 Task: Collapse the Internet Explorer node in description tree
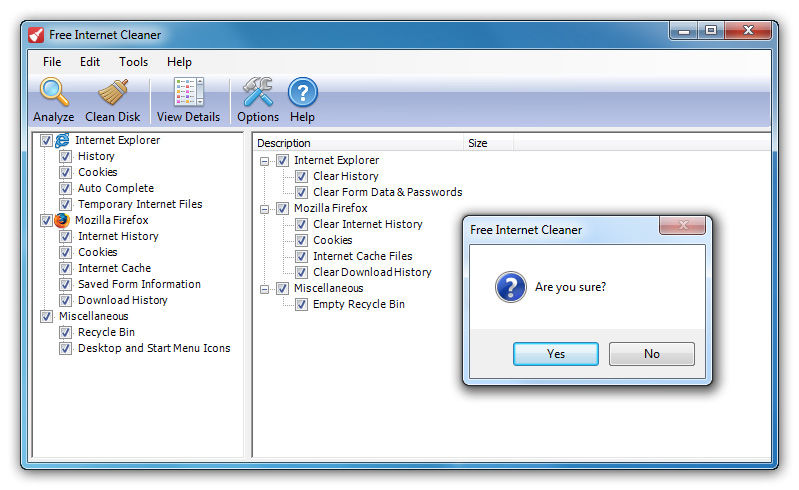pyautogui.click(x=265, y=160)
